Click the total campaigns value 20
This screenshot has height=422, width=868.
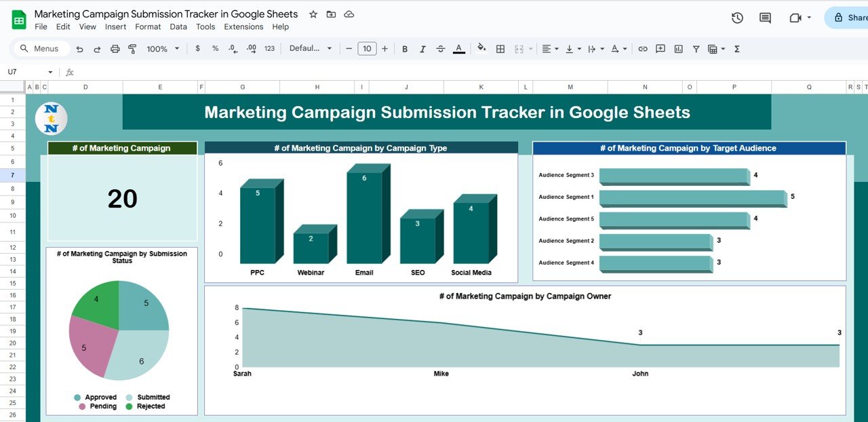tap(123, 199)
